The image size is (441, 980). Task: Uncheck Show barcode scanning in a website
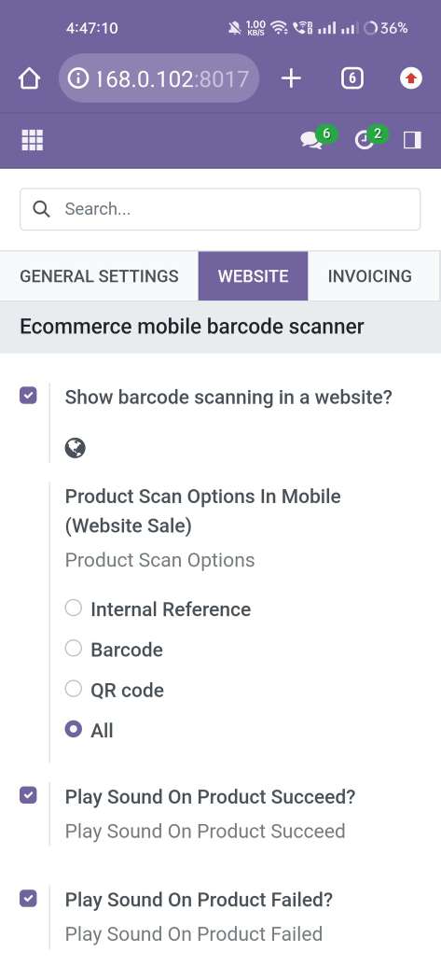(x=28, y=396)
